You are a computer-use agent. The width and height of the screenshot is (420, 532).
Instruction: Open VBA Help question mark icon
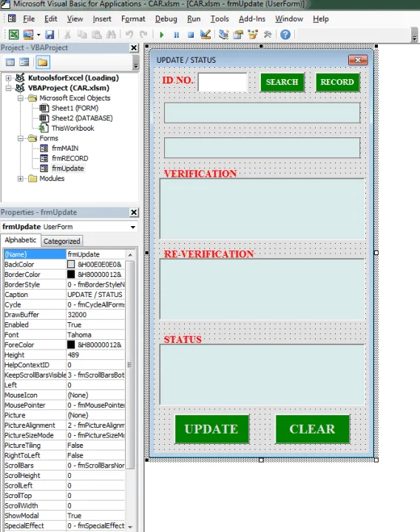click(x=285, y=35)
